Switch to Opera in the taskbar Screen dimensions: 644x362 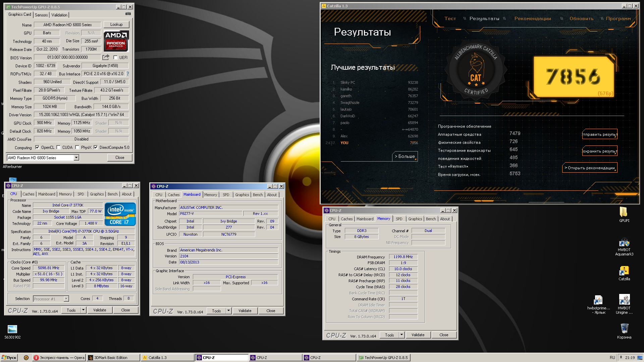(59, 358)
